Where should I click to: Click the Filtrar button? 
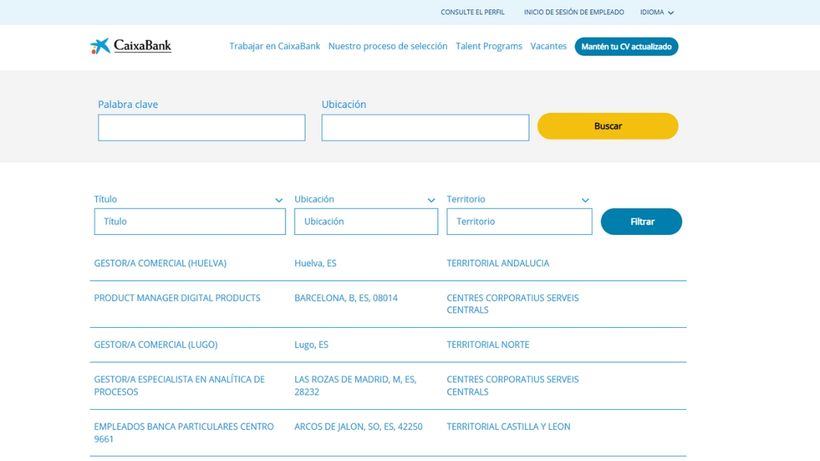click(641, 222)
